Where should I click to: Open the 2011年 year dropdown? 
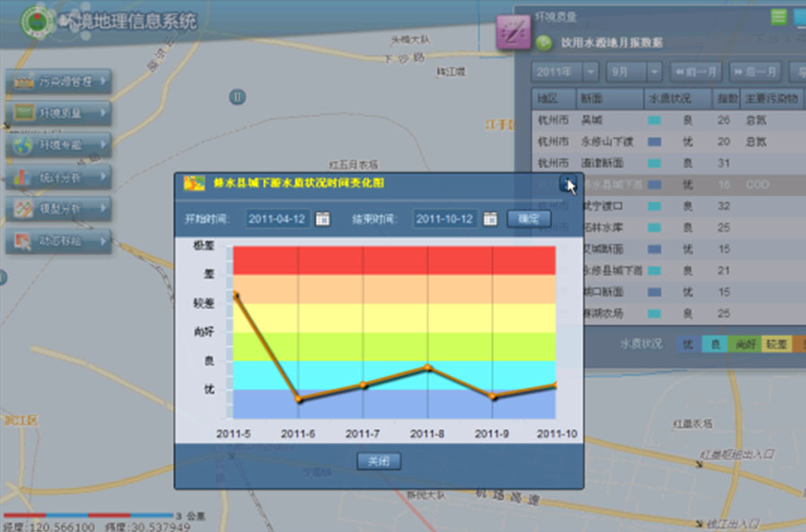tap(565, 72)
